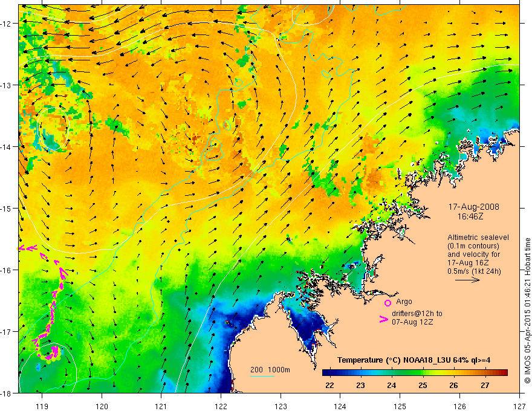Click the temperature color scale bar
Screen dimensions: 532x411
point(415,373)
